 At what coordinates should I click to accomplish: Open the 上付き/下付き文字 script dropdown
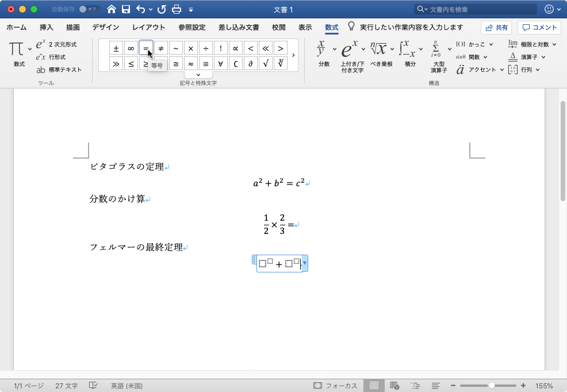[363, 48]
